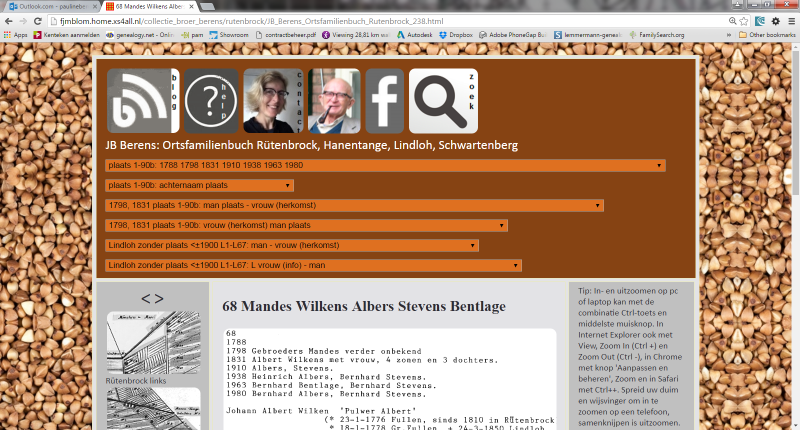Visit the Facebook page icon
Viewport: 800px width, 430px height.
[x=385, y=101]
